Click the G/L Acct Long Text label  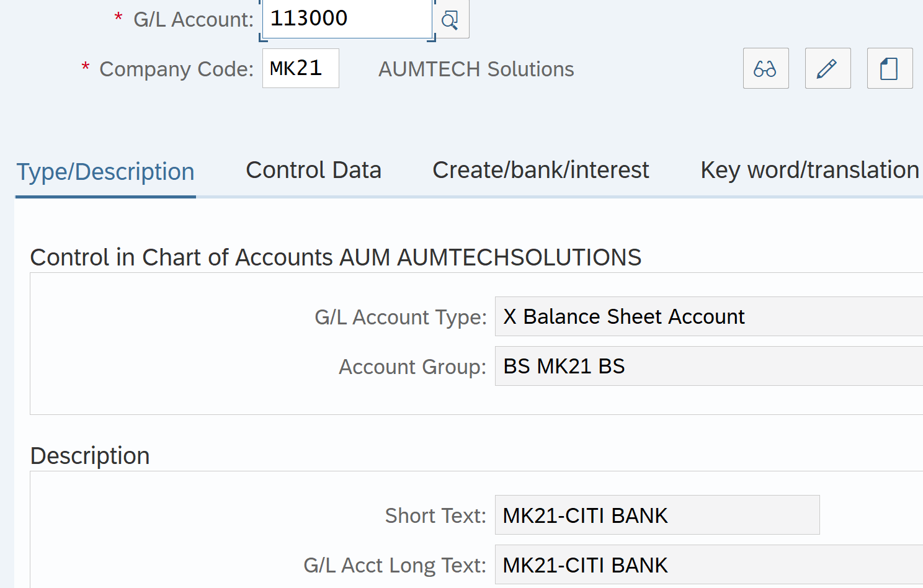click(395, 565)
